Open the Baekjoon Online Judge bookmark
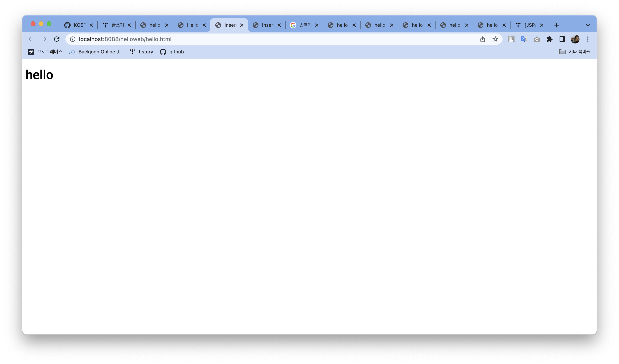 96,52
